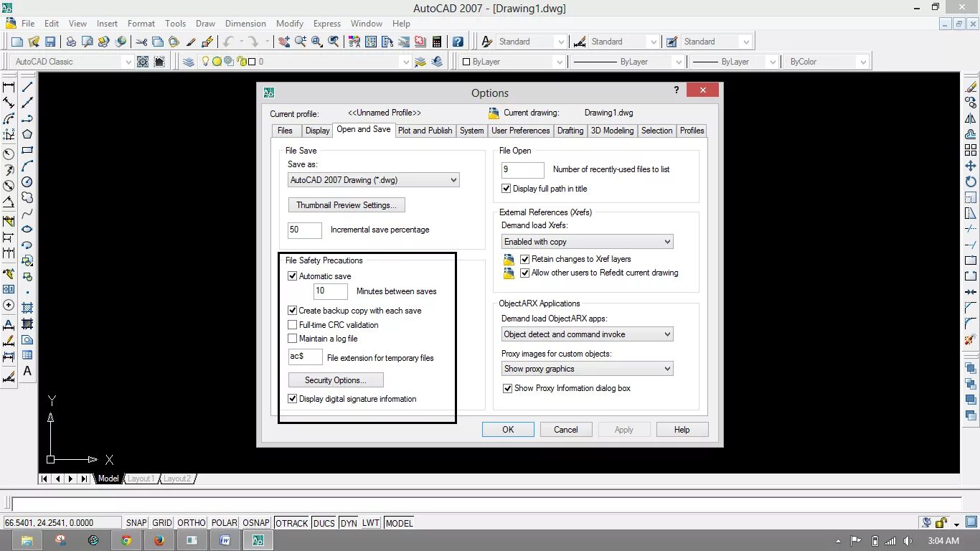Click the Plot Preview icon

(87, 42)
